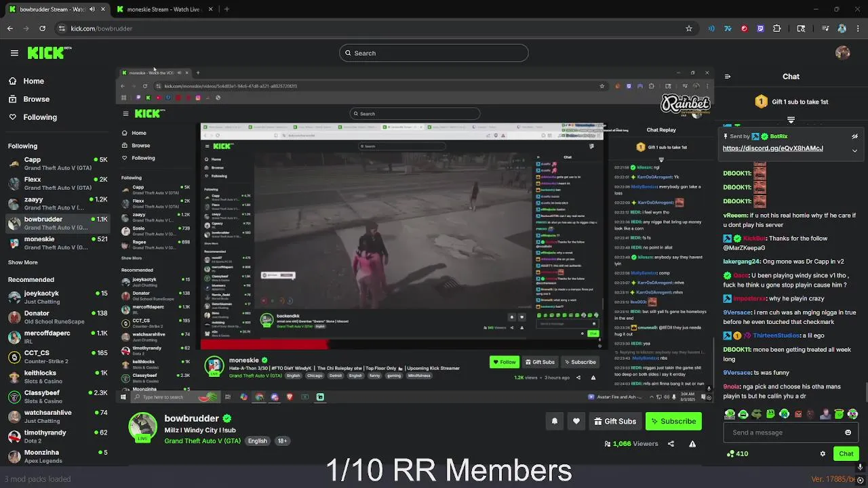This screenshot has width=868, height=488.
Task: Click the last quick emote above chat input
Action: 853,414
